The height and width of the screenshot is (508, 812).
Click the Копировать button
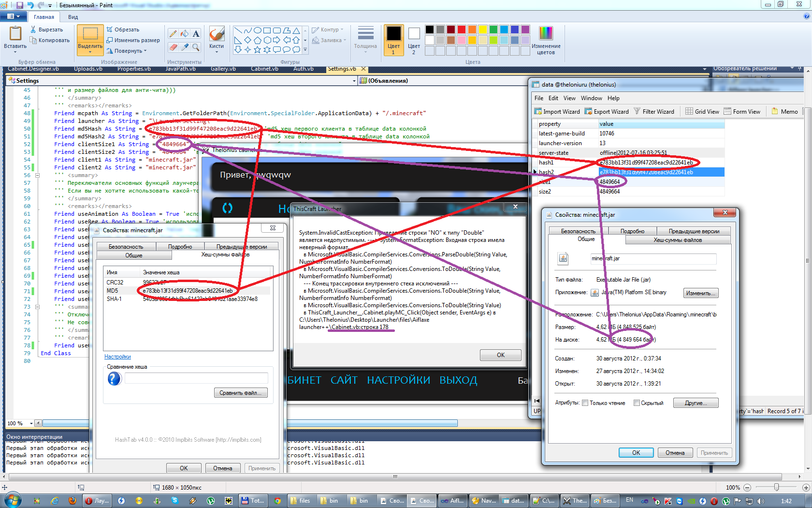50,40
